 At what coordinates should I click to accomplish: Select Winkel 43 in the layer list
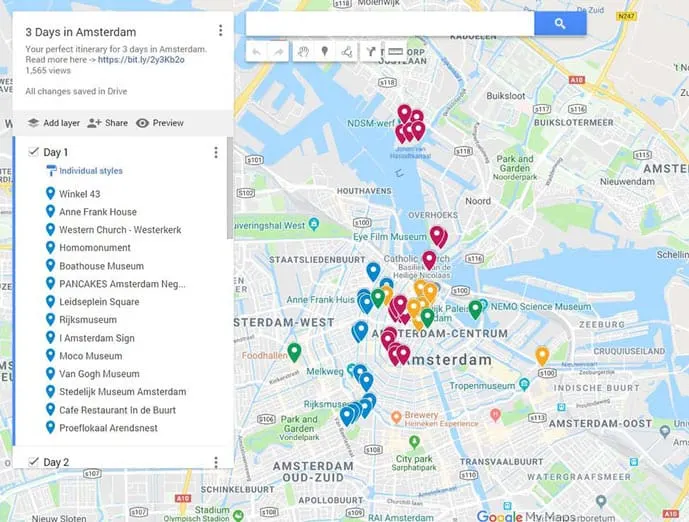tap(80, 194)
